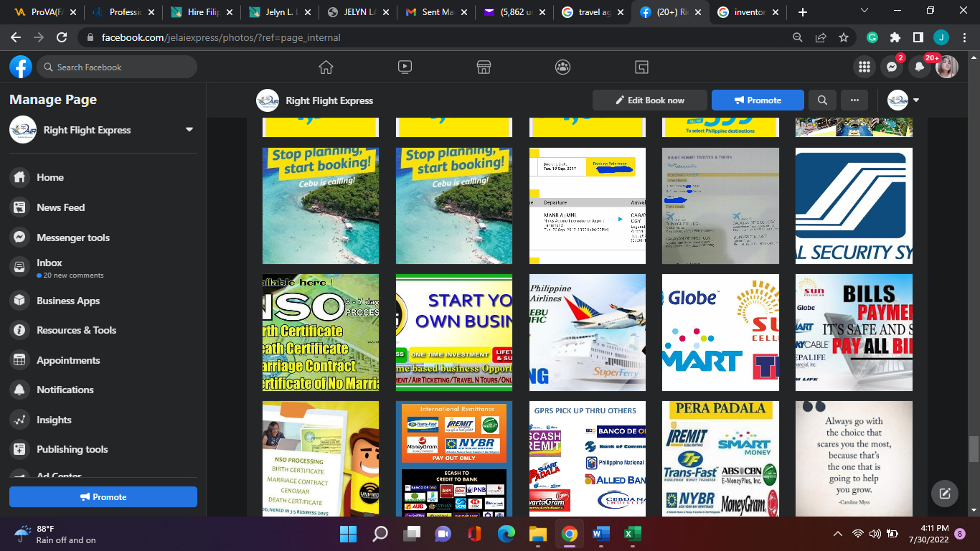Open Resources & Tools in sidebar
This screenshot has height=551, width=980.
coord(103,330)
